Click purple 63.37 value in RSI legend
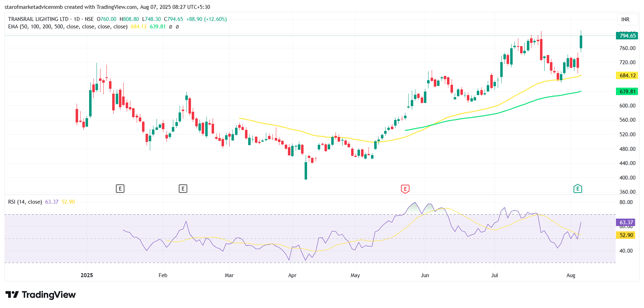The width and height of the screenshot is (644, 308). click(52, 202)
